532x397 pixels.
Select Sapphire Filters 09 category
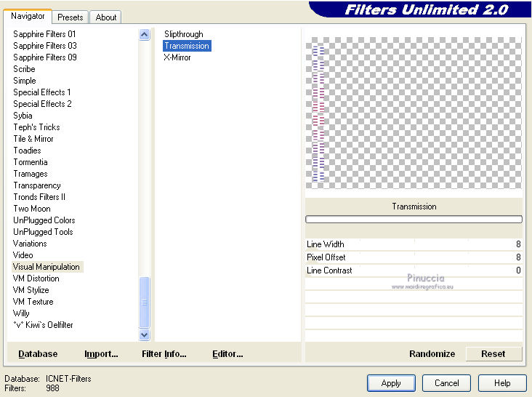45,57
